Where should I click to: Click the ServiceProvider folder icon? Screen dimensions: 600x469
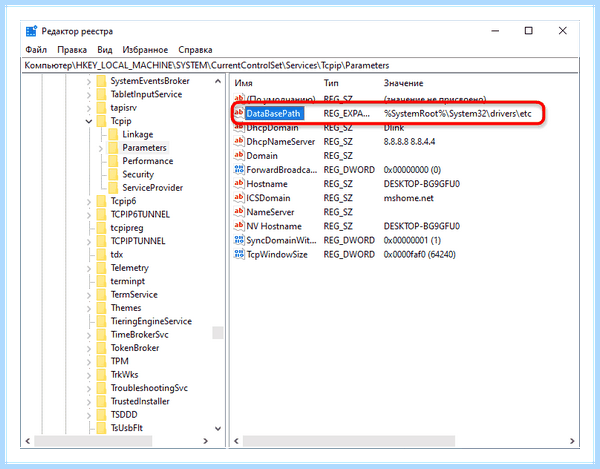113,188
